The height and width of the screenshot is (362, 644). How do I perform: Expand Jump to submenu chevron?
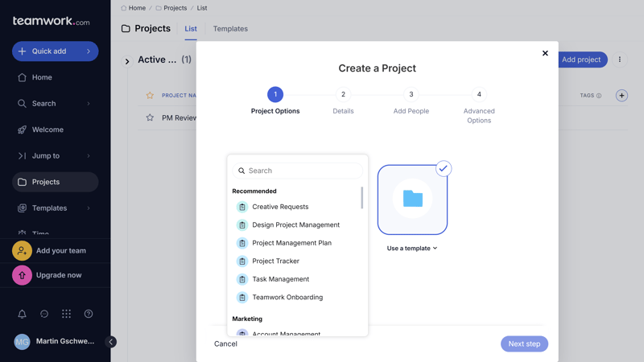[89, 156]
